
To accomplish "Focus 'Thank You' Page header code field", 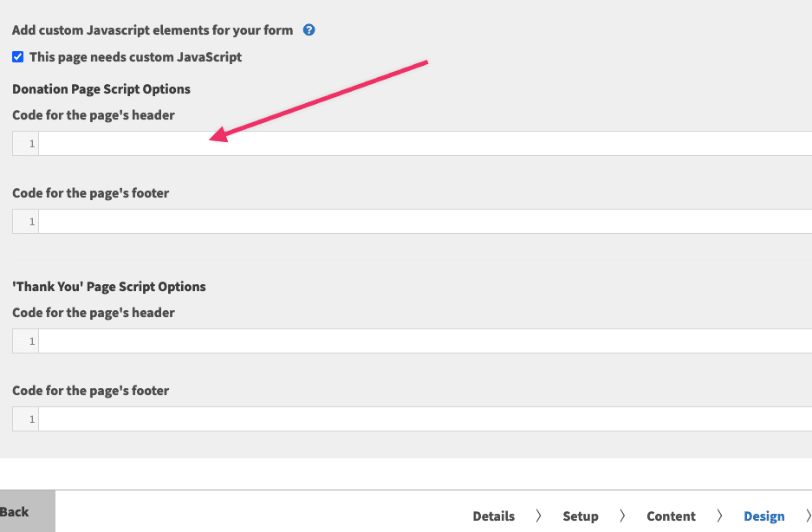I will click(x=425, y=341).
